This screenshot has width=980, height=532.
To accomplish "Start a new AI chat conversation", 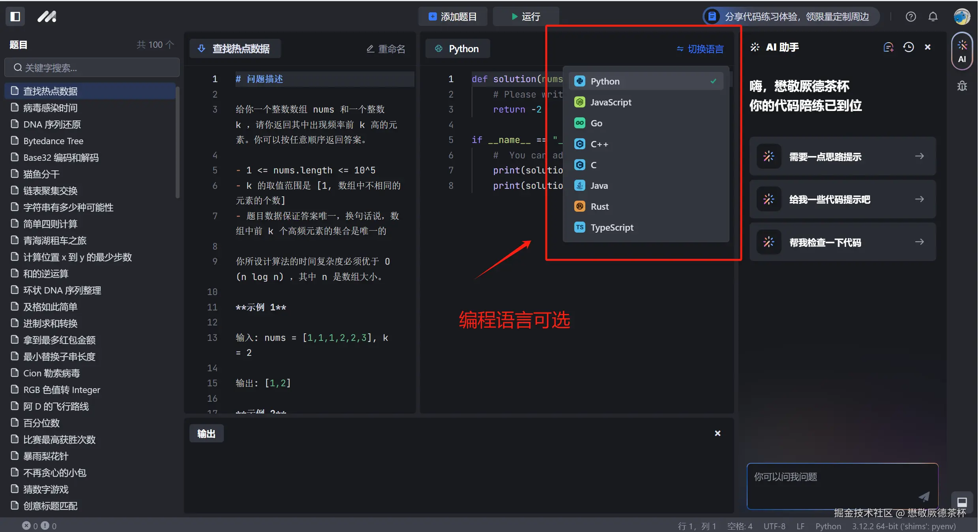I will [888, 47].
